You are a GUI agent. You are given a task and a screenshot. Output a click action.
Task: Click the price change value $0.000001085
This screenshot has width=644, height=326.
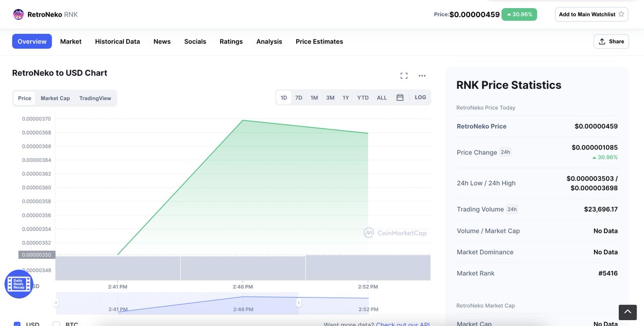point(595,147)
